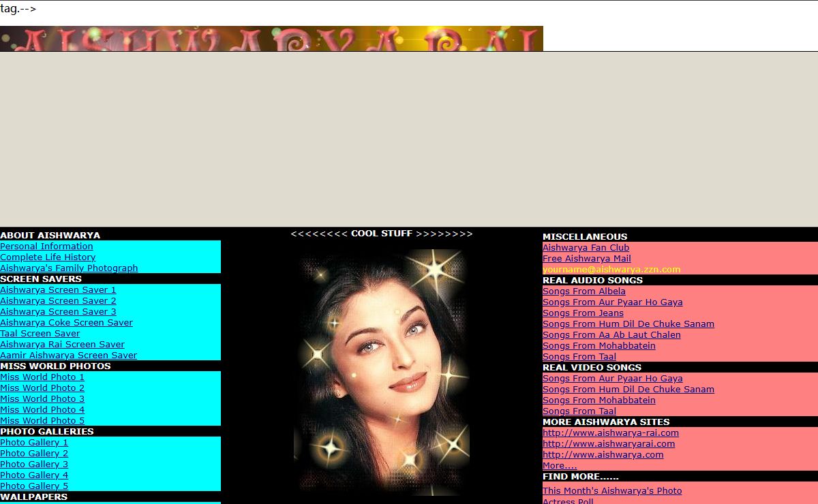The image size is (818, 504).
Task: View Miss World Photo 3
Action: 42,399
